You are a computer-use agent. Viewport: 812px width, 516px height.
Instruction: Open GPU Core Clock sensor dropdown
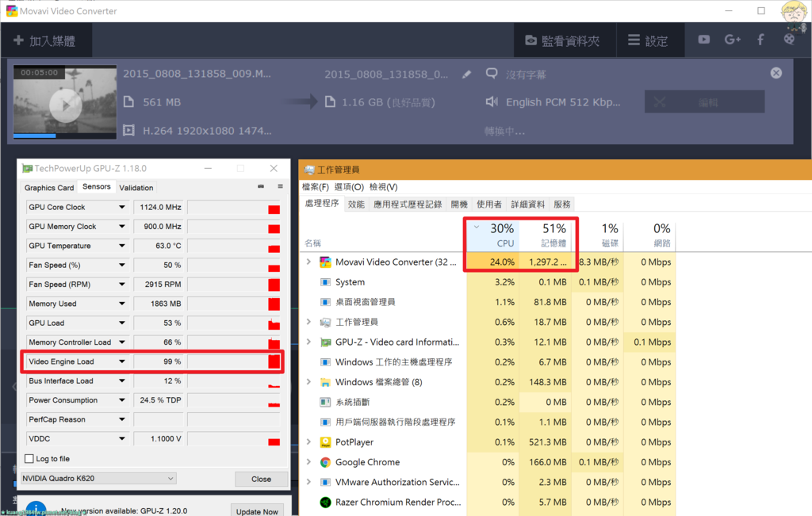point(121,207)
